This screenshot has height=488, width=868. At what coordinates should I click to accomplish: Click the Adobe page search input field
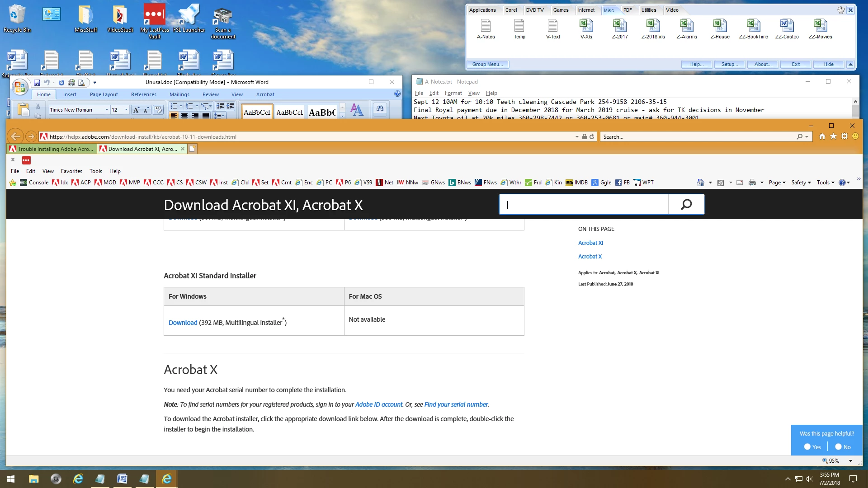coord(583,205)
